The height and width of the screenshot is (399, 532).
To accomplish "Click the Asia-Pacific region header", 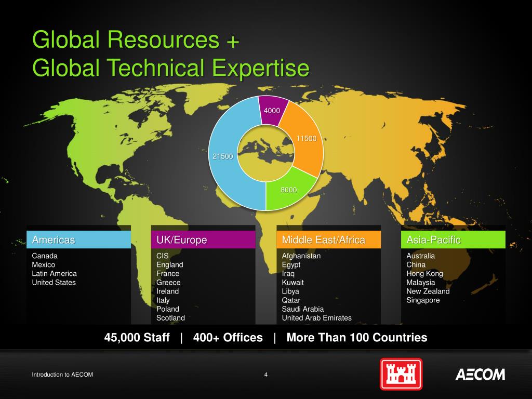I will pos(453,240).
